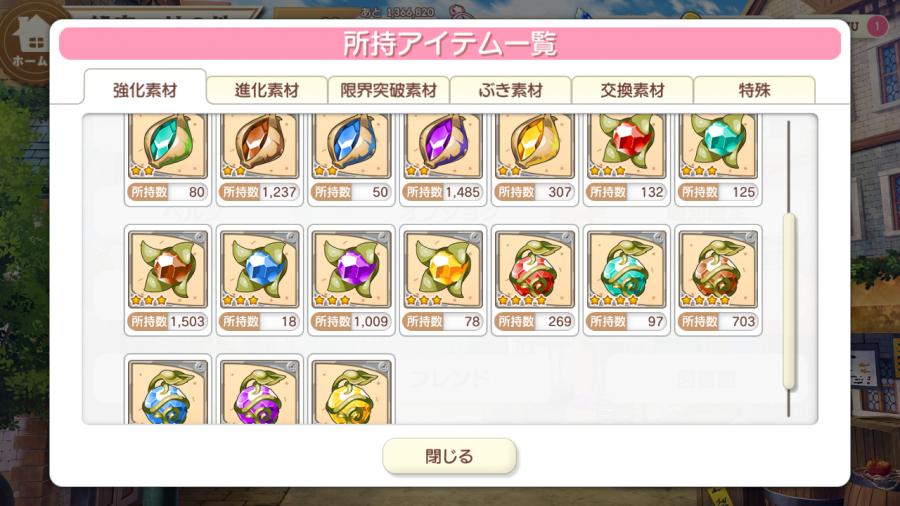900x506 pixels.
Task: Switch to the ぶき素材 tab
Action: 510,90
